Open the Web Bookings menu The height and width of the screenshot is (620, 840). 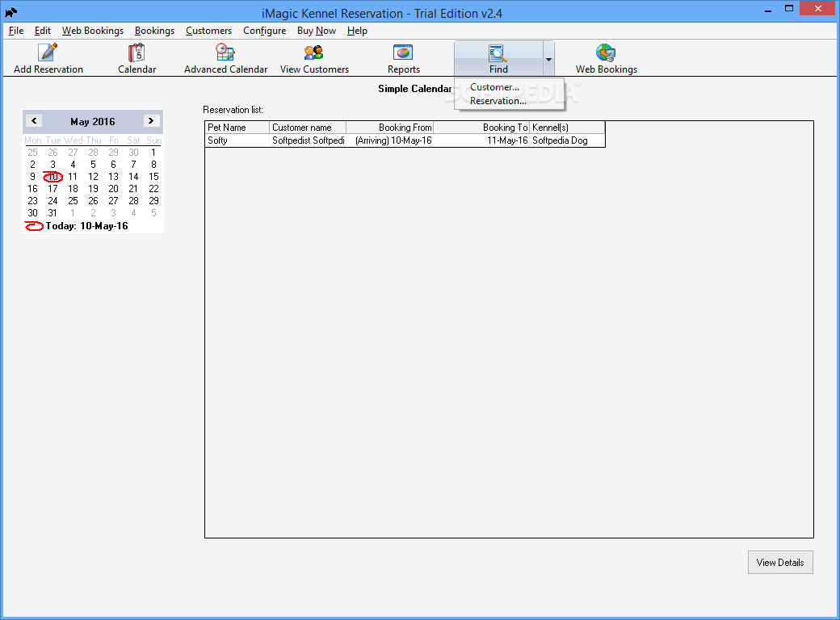pos(93,31)
